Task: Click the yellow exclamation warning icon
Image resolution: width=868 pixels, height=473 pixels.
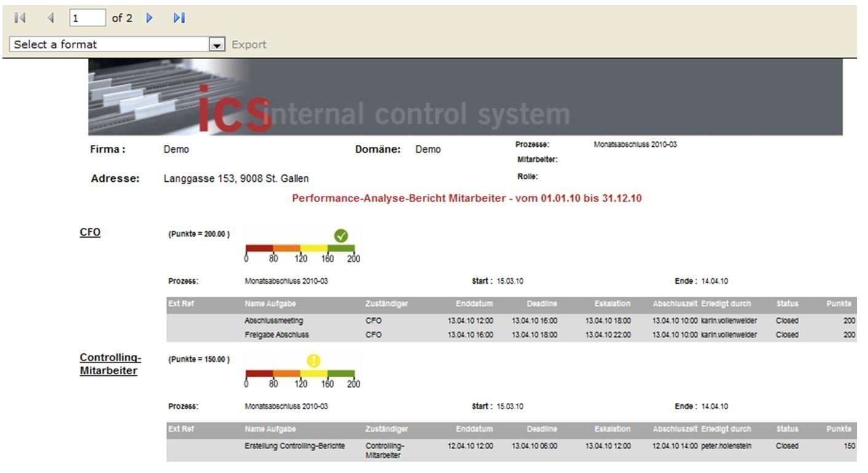Action: [x=314, y=361]
